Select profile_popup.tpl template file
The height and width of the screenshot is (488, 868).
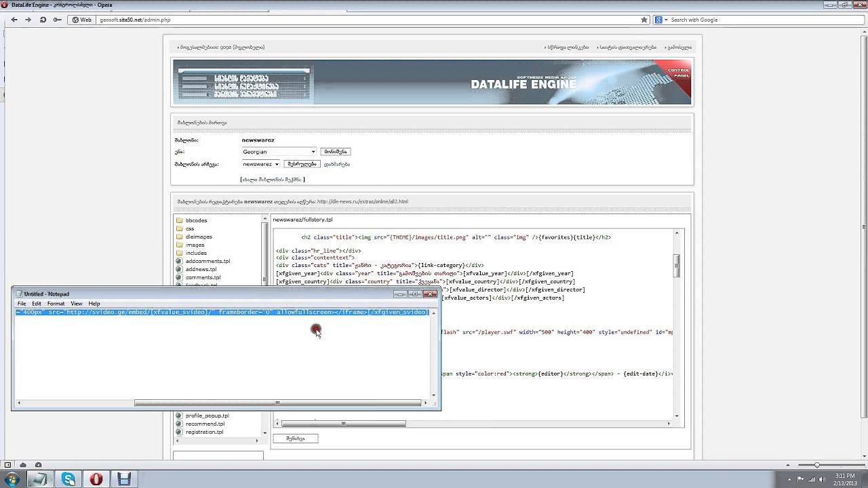tap(207, 415)
